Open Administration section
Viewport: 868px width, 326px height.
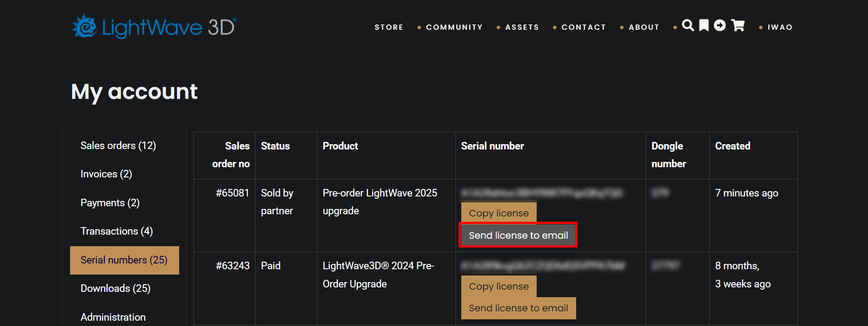(113, 317)
